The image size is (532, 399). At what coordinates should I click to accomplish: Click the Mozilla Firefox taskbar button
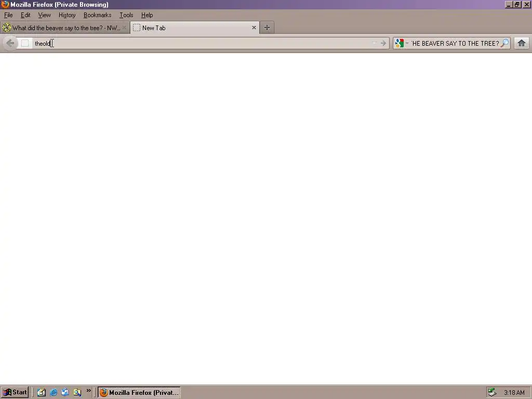139,392
